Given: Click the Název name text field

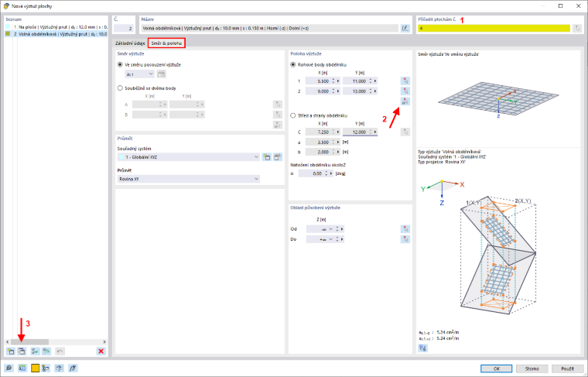Looking at the screenshot, I should click(269, 28).
